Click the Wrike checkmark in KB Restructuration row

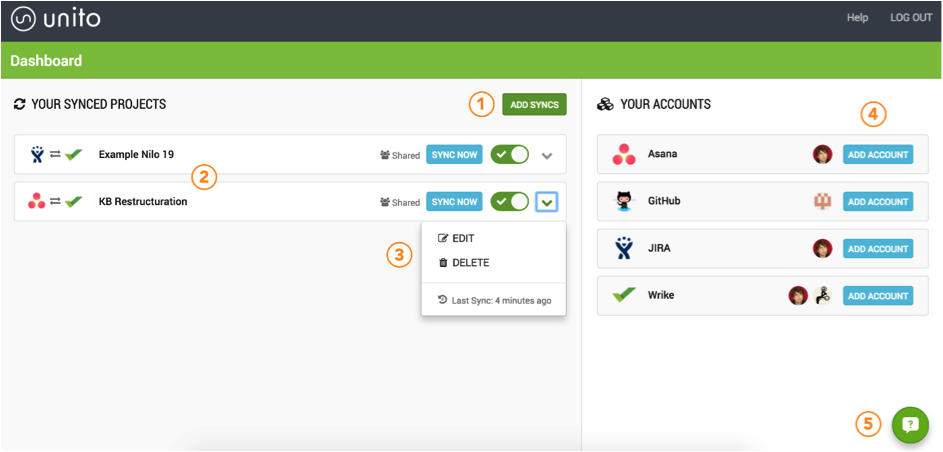click(73, 201)
